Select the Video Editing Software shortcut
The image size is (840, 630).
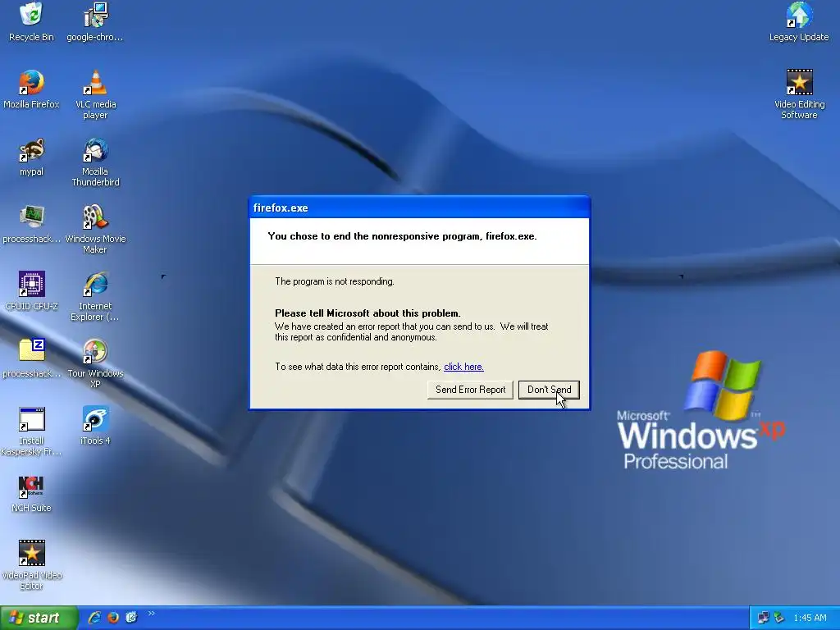[799, 95]
